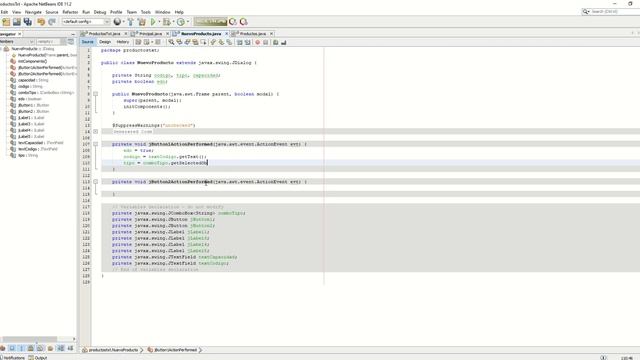
Task: Collapse the jButton1ActionPerformed fold at line 107
Action: pos(96,144)
